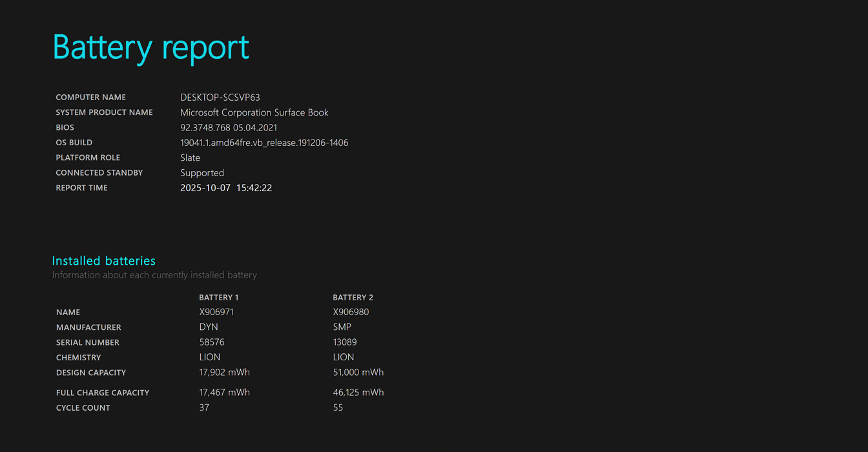Click 'Microsoft Corporation Surface Book' value
This screenshot has height=452, width=868.
coord(254,112)
